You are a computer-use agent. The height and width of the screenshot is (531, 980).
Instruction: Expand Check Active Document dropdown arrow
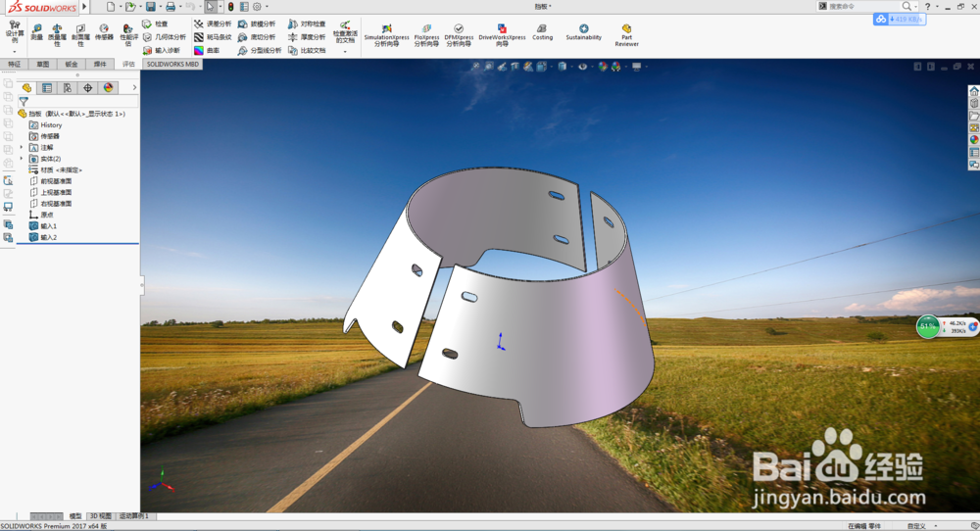point(345,51)
